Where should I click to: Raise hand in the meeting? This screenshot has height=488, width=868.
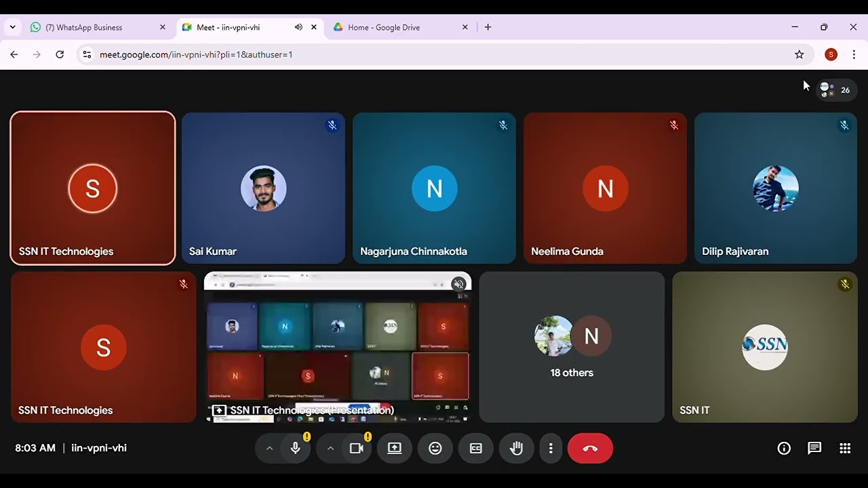tap(517, 448)
